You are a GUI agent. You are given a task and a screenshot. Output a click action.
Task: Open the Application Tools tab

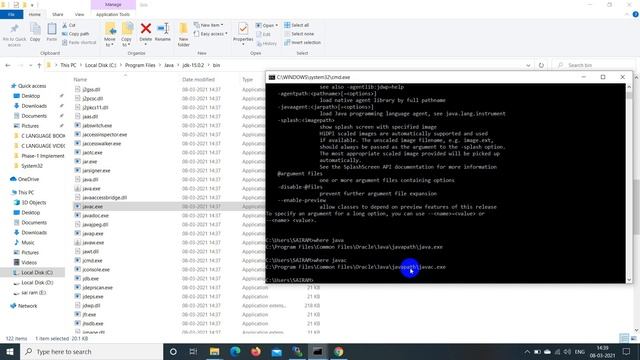[113, 15]
